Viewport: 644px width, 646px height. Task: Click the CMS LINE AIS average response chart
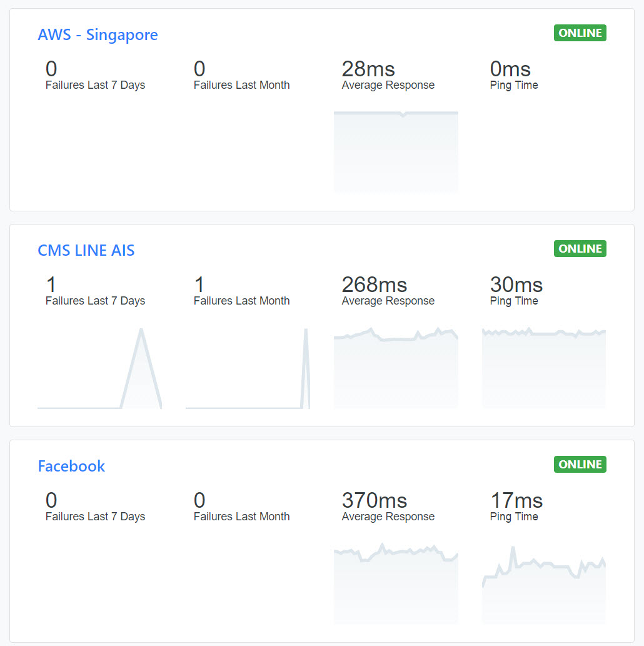396,368
